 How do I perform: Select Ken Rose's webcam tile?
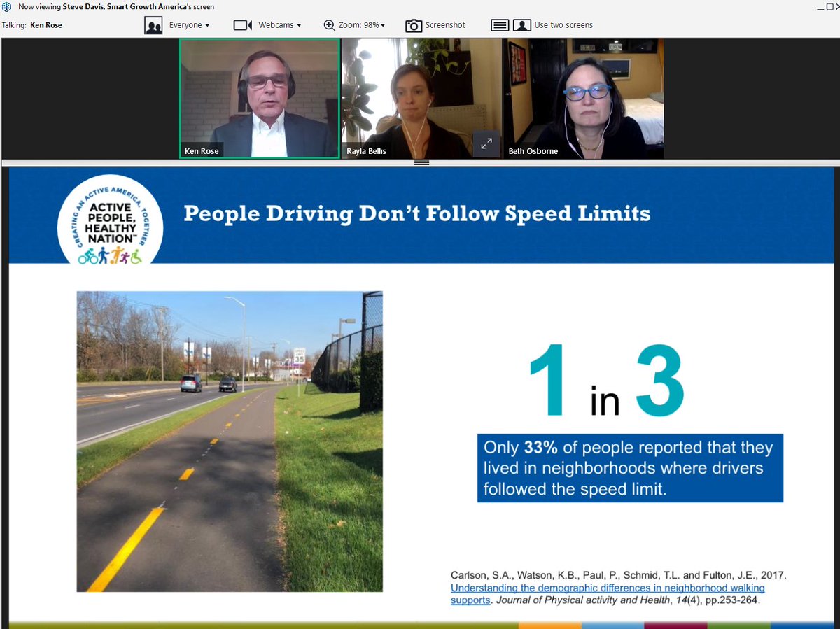(260, 99)
